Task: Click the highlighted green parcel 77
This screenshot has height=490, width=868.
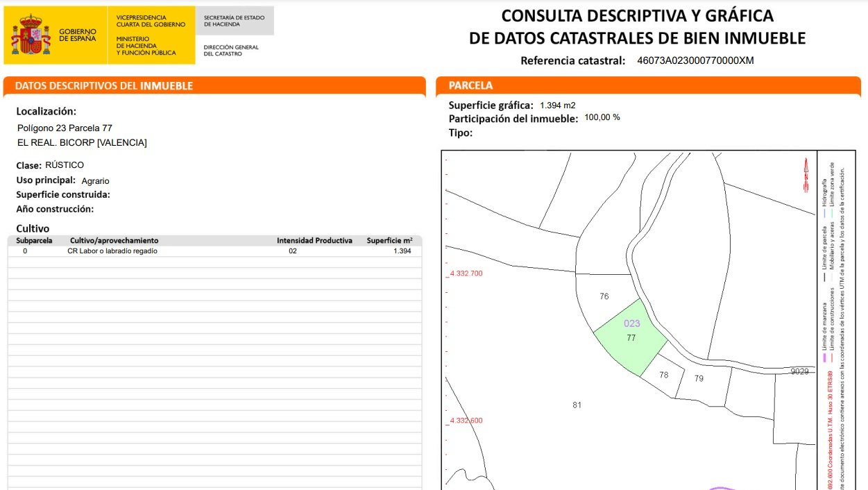Action: pos(631,338)
